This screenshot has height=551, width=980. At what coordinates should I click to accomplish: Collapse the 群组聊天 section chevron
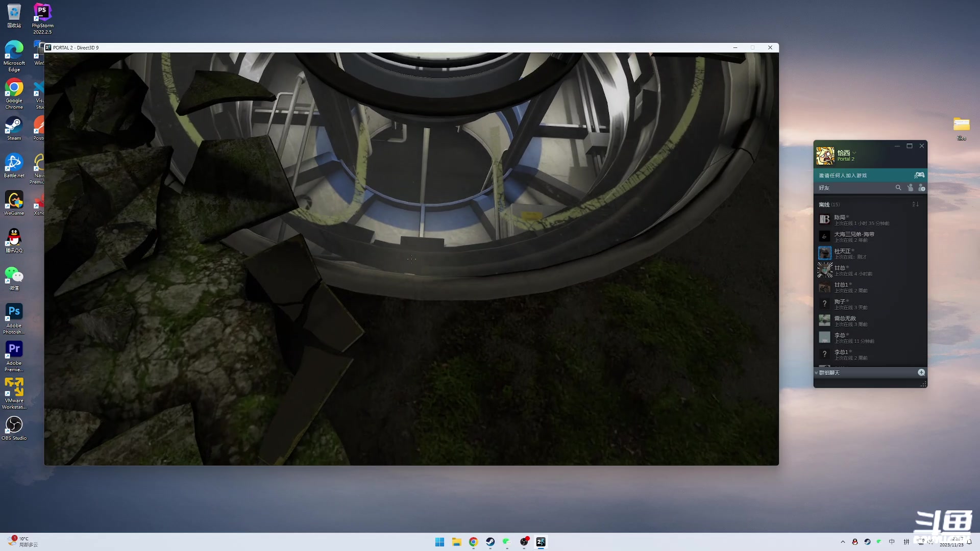[816, 373]
